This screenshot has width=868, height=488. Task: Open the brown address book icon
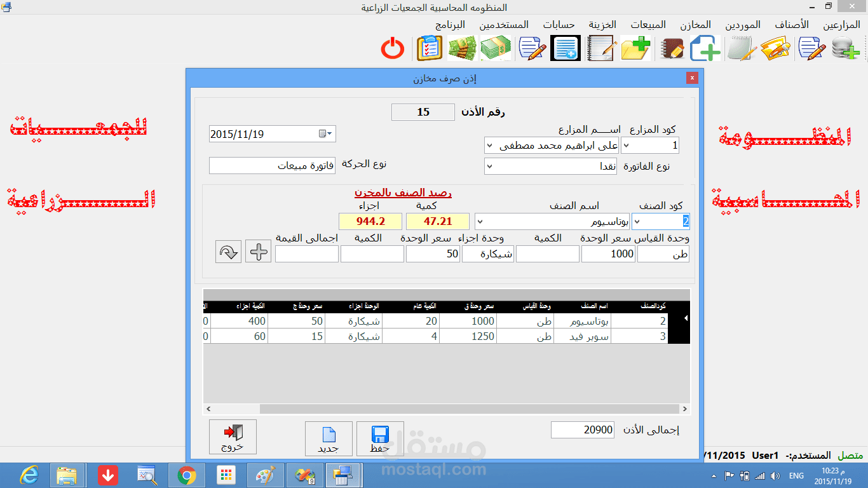[x=671, y=47]
